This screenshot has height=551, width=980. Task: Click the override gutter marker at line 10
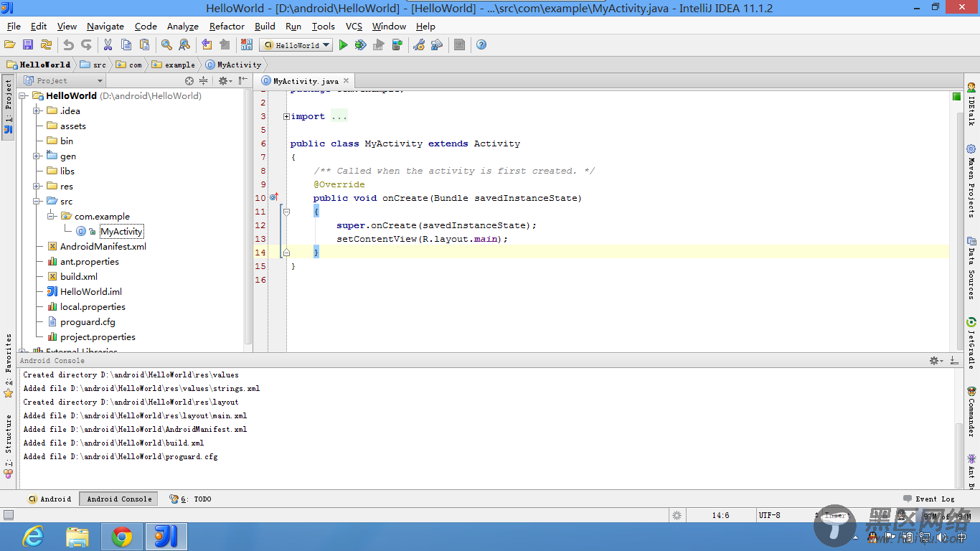tap(273, 197)
